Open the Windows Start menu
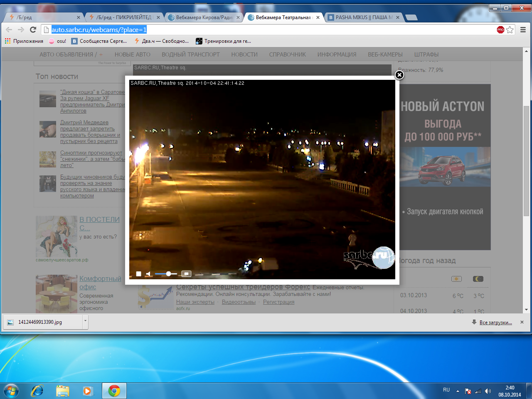The height and width of the screenshot is (399, 532). tap(11, 391)
